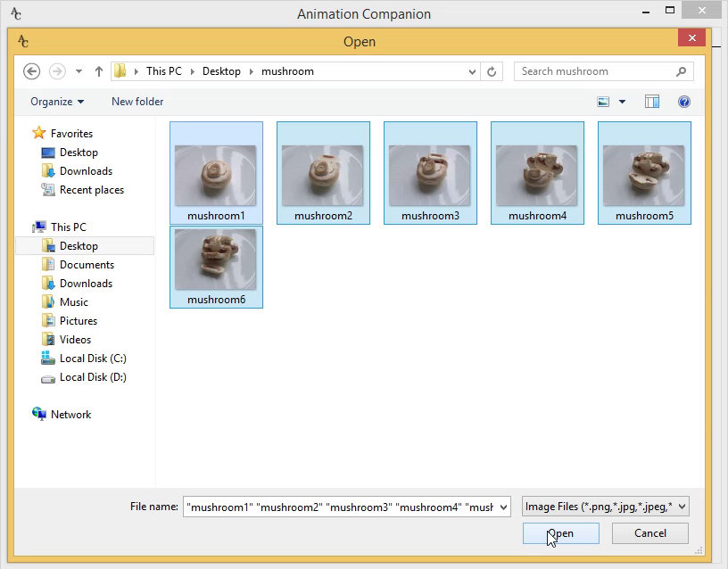Click the search magnifier icon
This screenshot has height=569, width=728.
pos(681,71)
